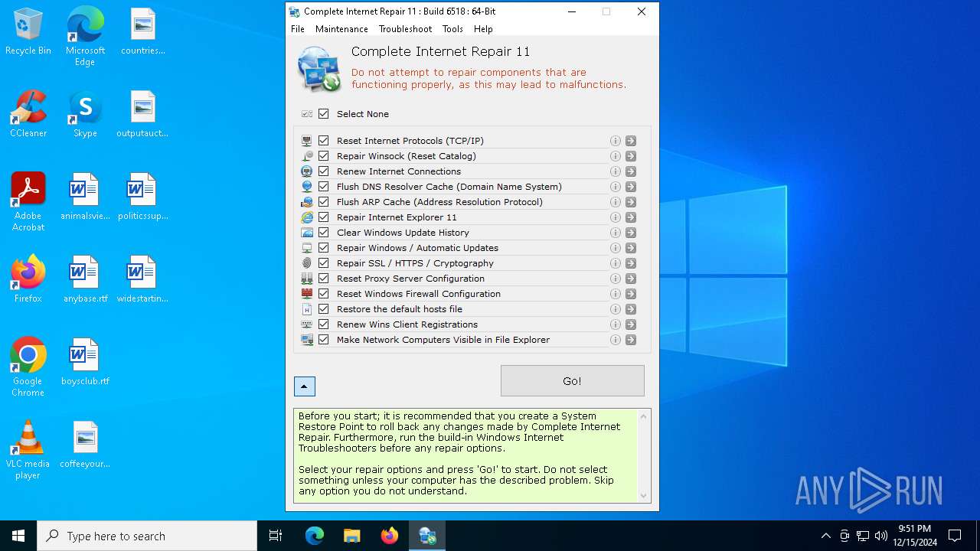The width and height of the screenshot is (980, 551).
Task: Open the VLC media player desktop icon
Action: tap(28, 450)
